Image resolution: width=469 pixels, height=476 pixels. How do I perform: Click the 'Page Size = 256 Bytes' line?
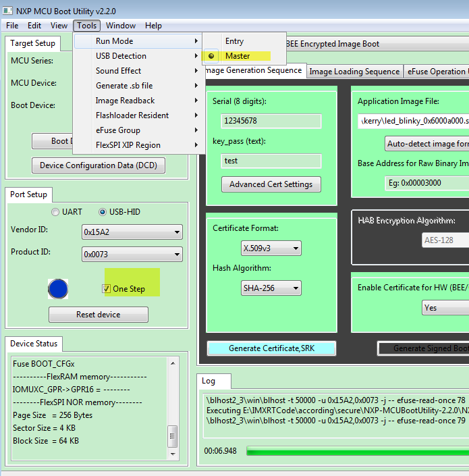53,415
